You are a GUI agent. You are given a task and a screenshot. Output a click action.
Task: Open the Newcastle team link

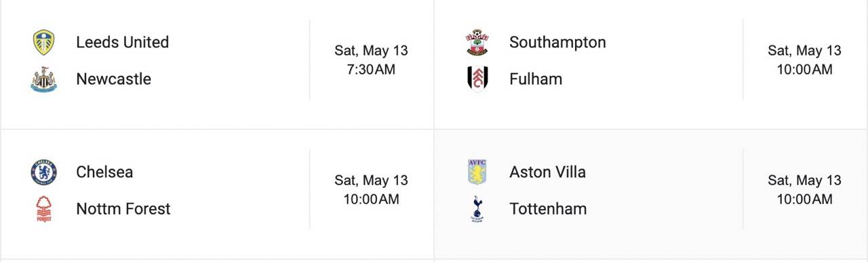(x=114, y=79)
